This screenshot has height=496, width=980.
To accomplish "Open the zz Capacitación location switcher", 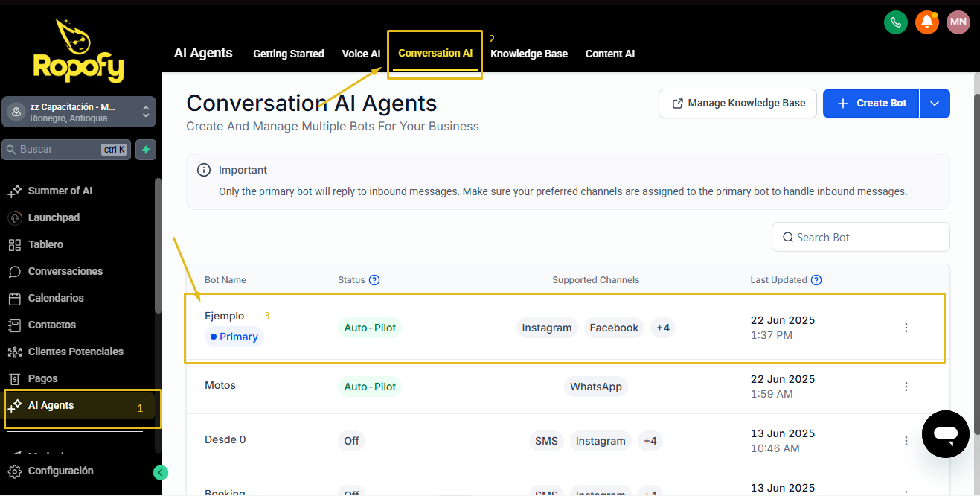I will [x=79, y=112].
